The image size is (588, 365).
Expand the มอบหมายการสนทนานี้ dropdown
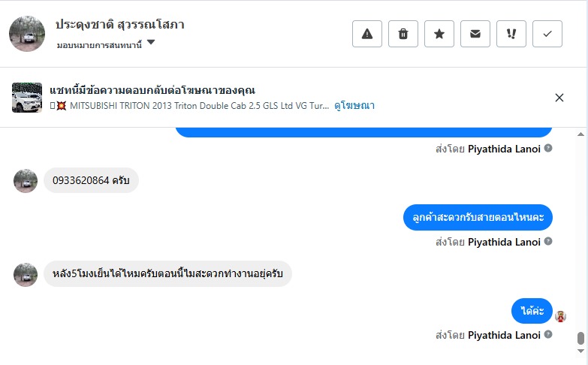[x=151, y=43]
